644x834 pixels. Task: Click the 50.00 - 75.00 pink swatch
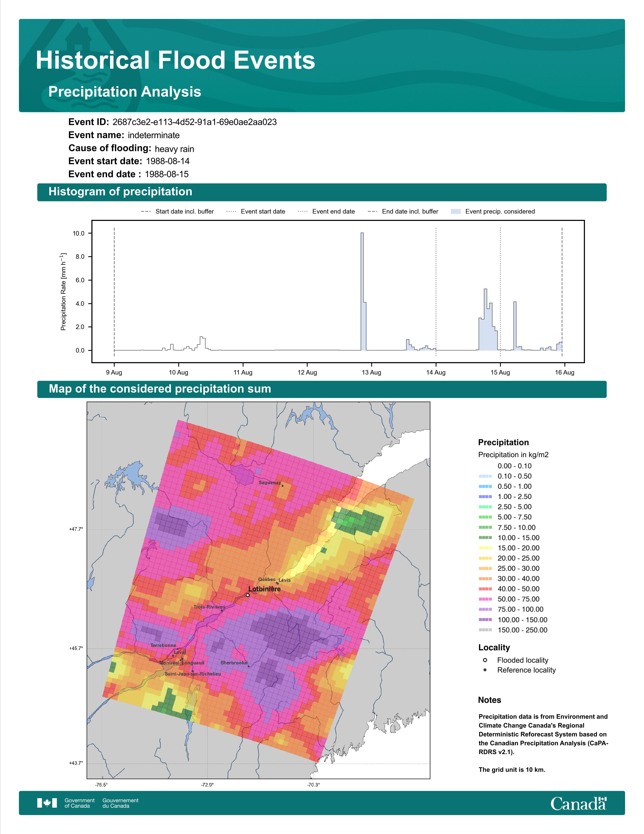485,599
